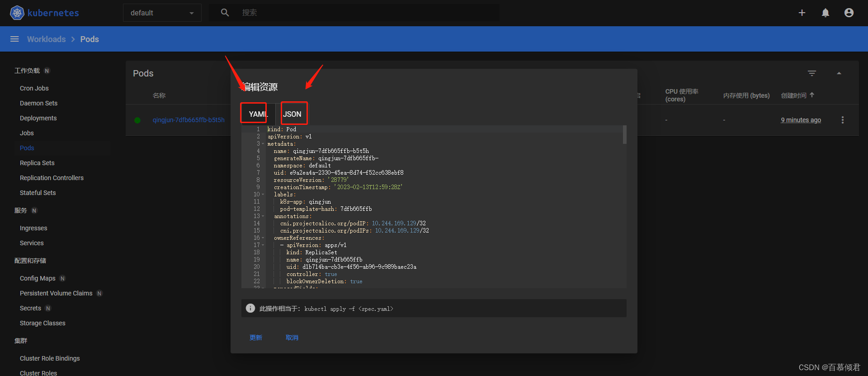Open Cluster Role Bindings in sidebar
868x376 pixels.
50,358
